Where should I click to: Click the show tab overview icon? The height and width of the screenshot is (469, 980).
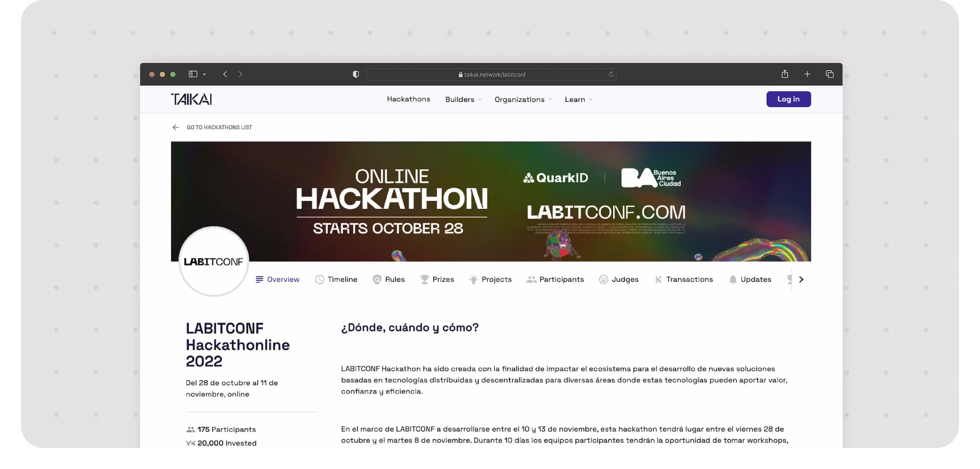[x=830, y=74]
